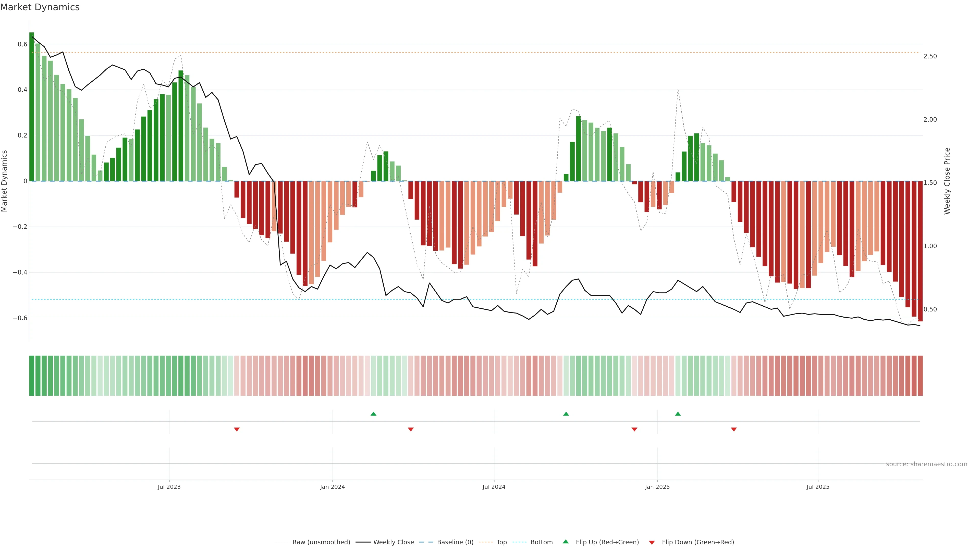Click the first green flip-up triangle marker
The image size is (980, 551).
pos(373,414)
